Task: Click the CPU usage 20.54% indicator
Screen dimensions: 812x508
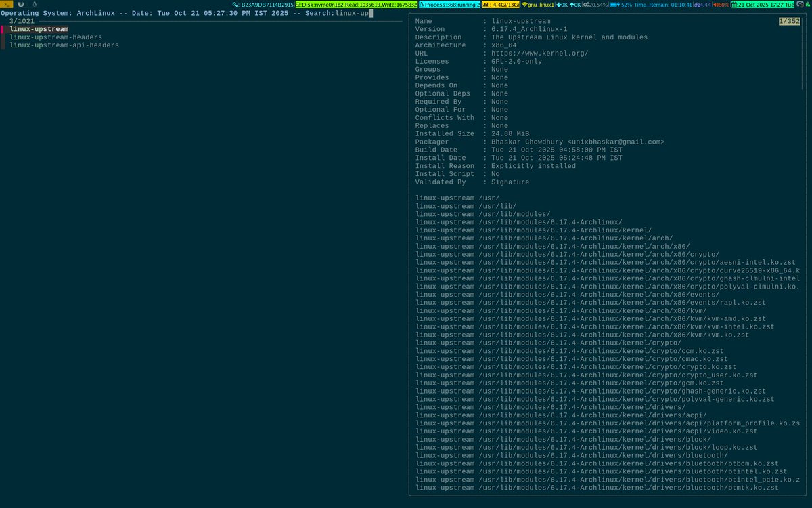Action: pyautogui.click(x=595, y=4)
